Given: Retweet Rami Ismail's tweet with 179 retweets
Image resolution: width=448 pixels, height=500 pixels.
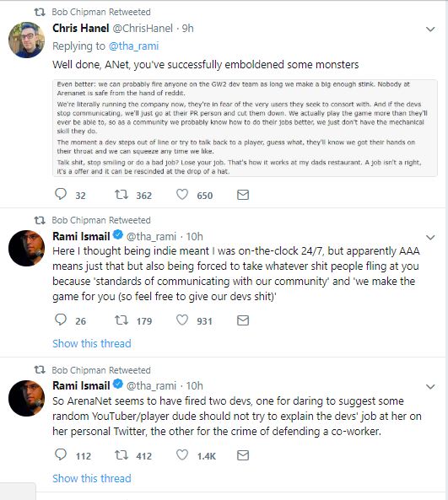Looking at the screenshot, I should [x=121, y=320].
